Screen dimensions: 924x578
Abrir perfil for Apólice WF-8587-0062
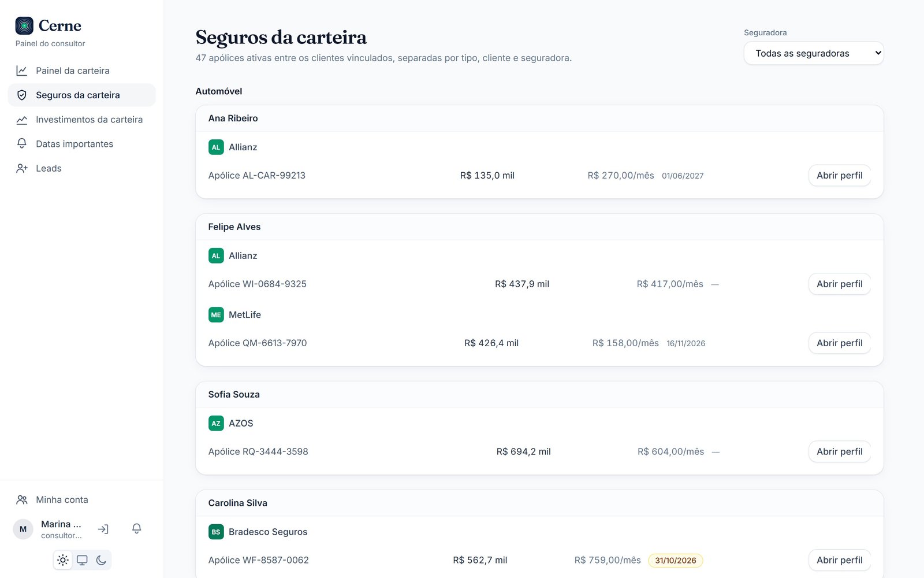point(840,560)
